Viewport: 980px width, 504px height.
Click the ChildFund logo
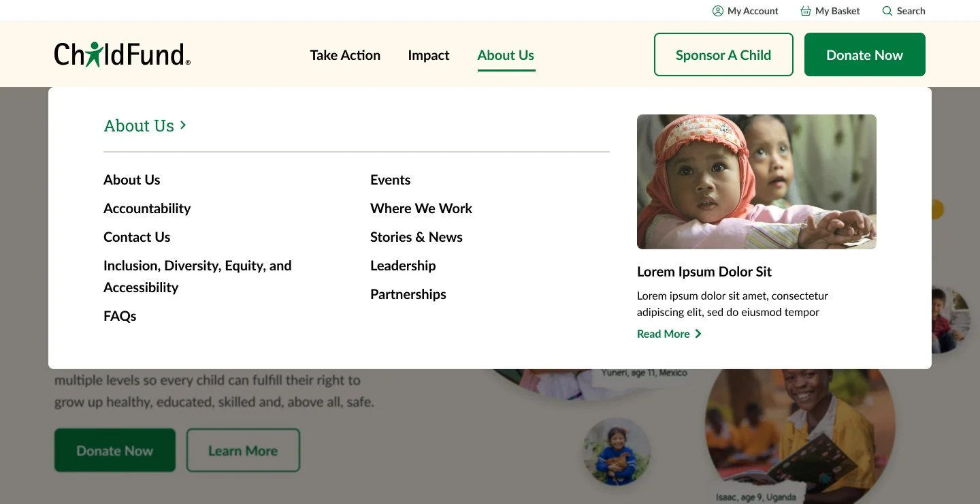point(122,54)
